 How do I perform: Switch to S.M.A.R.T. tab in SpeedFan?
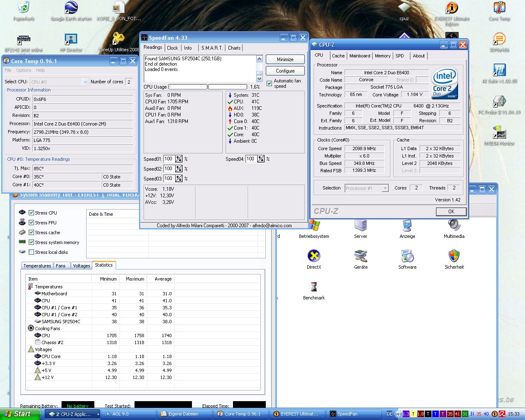click(212, 48)
